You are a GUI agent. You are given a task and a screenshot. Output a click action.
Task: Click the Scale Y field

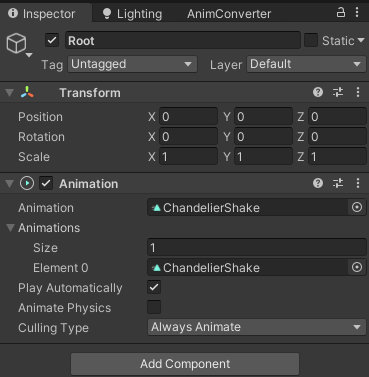pyautogui.click(x=263, y=157)
